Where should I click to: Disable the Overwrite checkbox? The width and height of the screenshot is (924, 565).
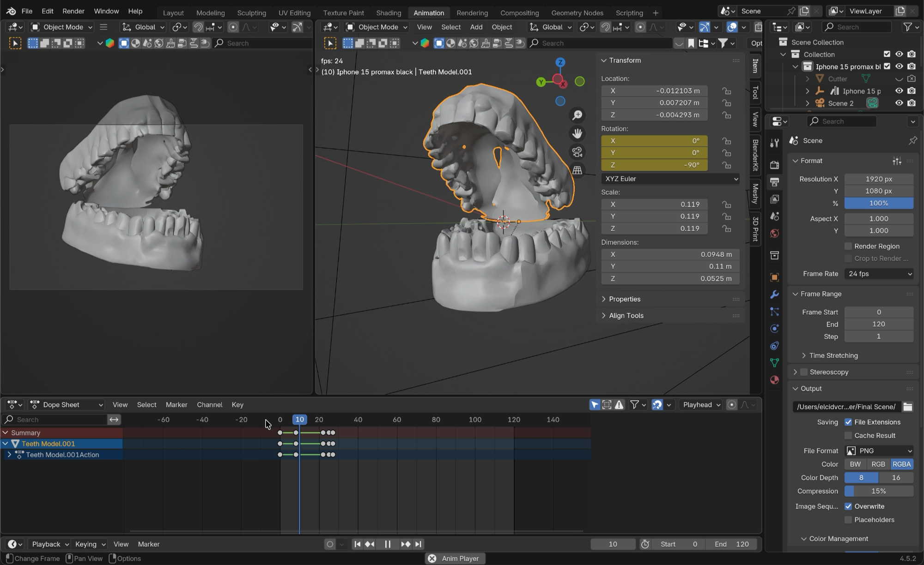click(848, 506)
